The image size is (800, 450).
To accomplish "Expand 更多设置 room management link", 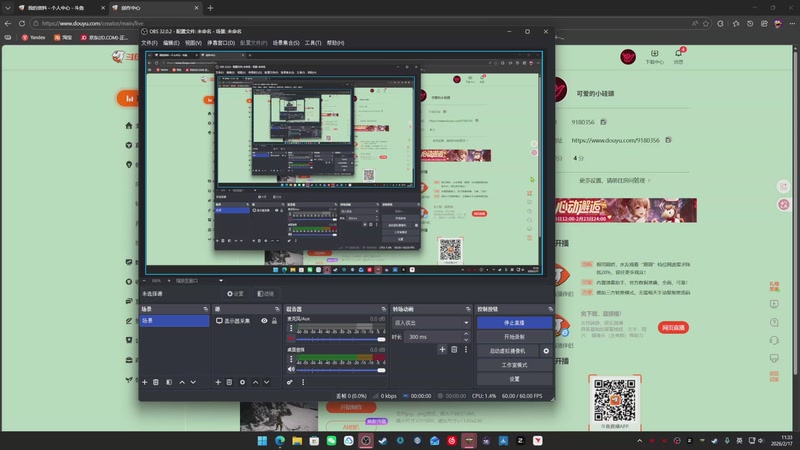I will (615, 181).
